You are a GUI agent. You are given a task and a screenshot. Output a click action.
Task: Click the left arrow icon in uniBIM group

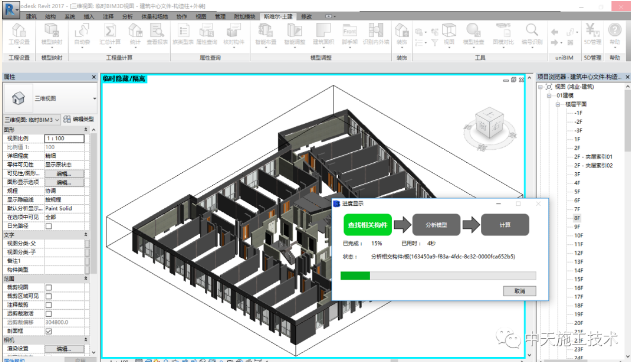click(x=555, y=32)
